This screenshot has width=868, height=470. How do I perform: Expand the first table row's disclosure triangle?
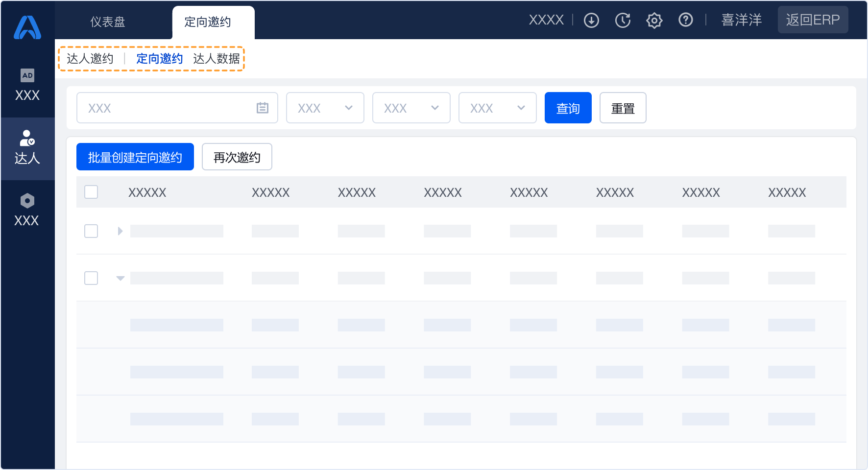point(120,231)
